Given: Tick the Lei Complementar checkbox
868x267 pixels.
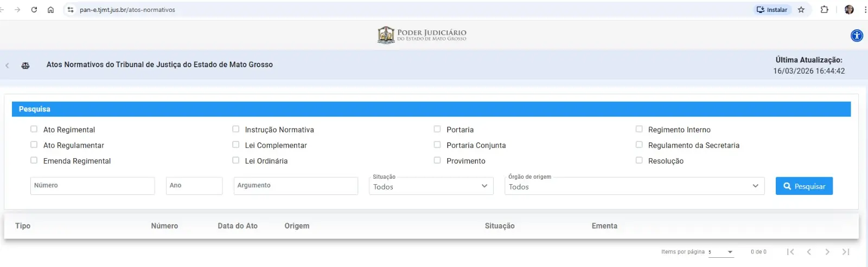Looking at the screenshot, I should [235, 145].
